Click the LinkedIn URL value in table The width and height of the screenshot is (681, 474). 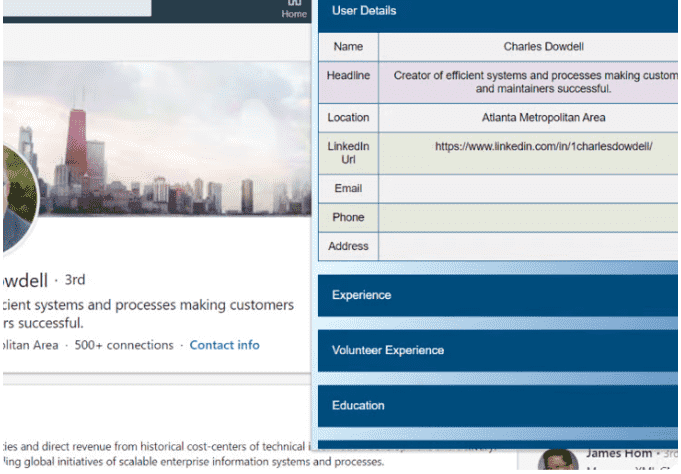pyautogui.click(x=543, y=146)
